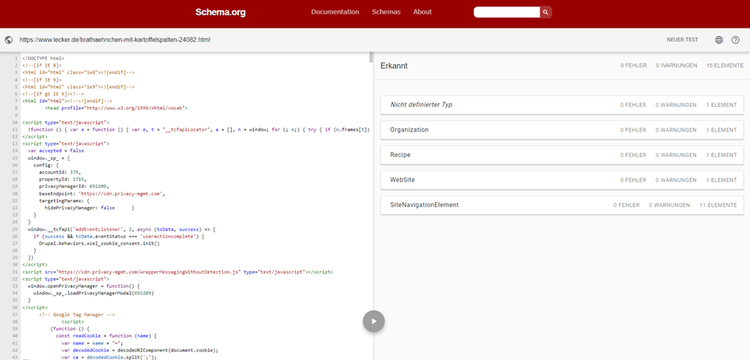Focus the site search input field
750x360 pixels.
(x=507, y=12)
